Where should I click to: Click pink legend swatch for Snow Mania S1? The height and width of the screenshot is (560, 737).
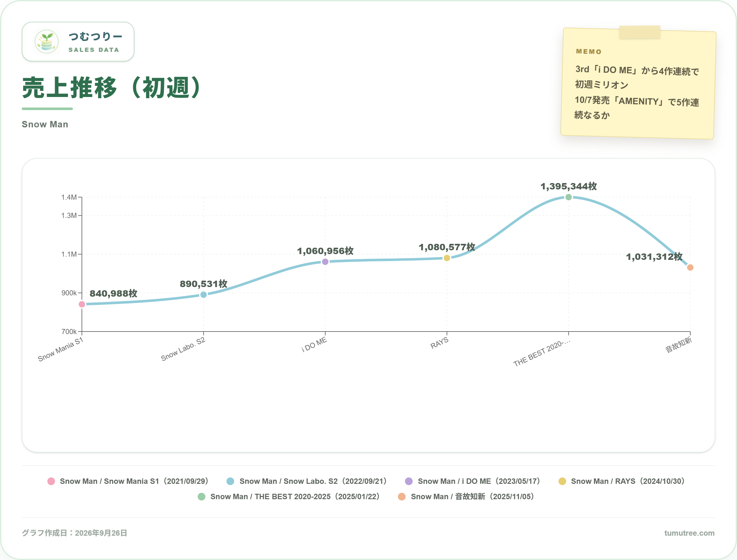[x=51, y=481]
